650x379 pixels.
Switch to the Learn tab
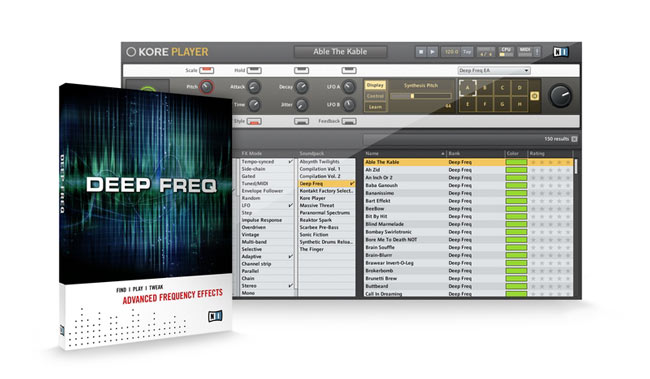(375, 107)
